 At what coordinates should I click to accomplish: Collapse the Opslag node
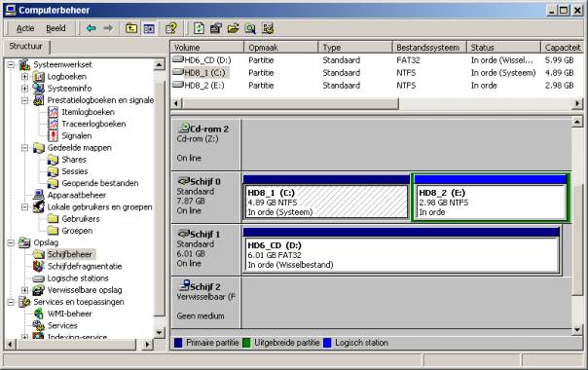(x=11, y=242)
